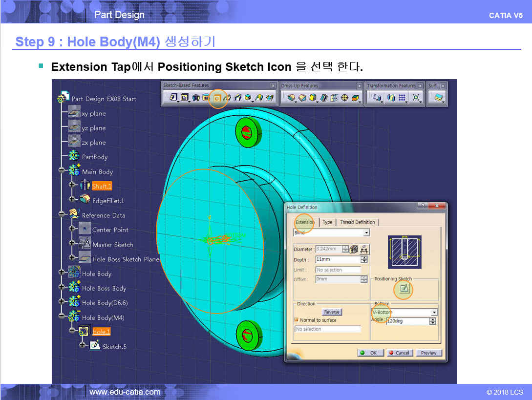Open the Blind extension type dropdown
This screenshot has width=532, height=400.
(366, 233)
